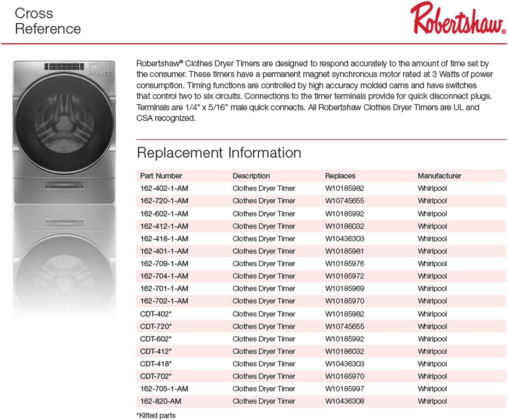Click W10745655 in the 162-720-1-AM row

tap(345, 201)
